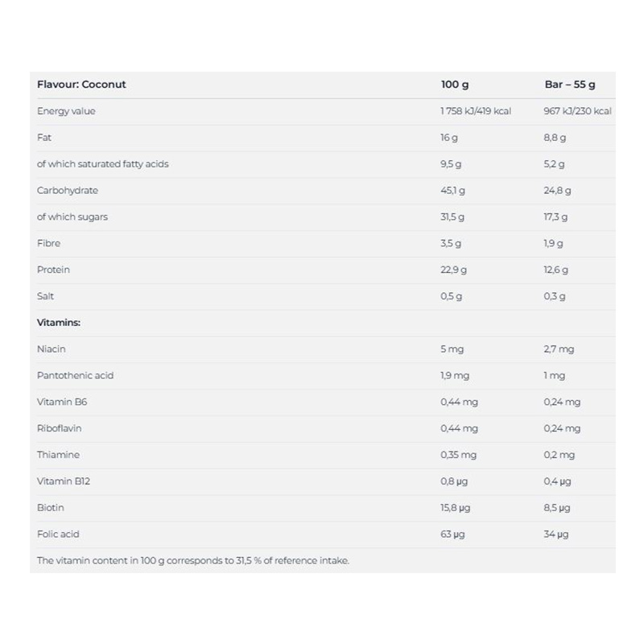This screenshot has width=644, height=644.
Task: Click the vitamin reference intake footnote
Action: coord(193,560)
